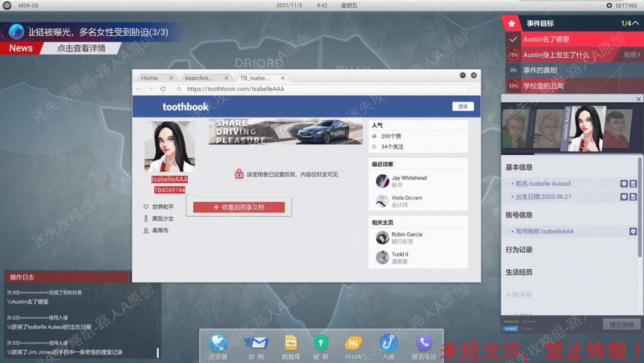This screenshot has height=363, width=644.
Task: Close the TB_Isabe... tab
Action: click(283, 78)
